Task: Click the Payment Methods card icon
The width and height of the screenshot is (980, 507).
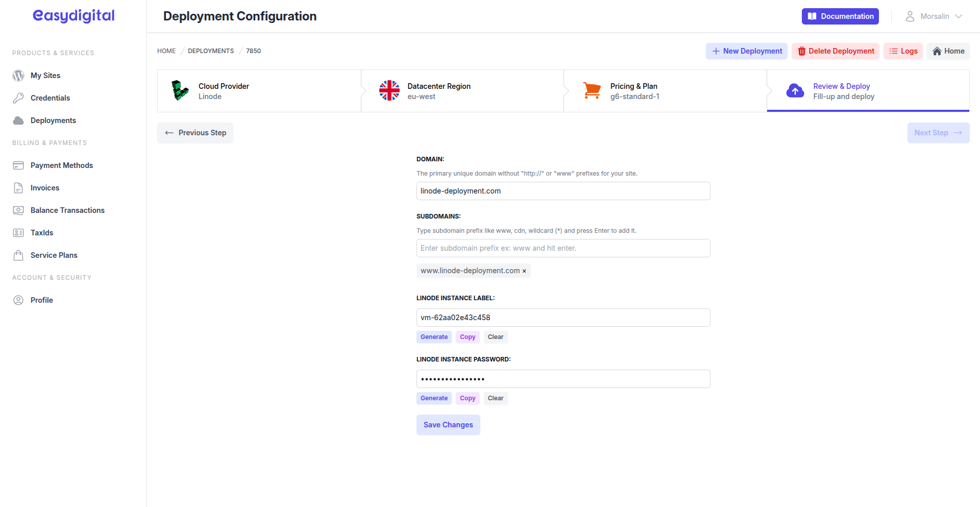Action: 19,165
